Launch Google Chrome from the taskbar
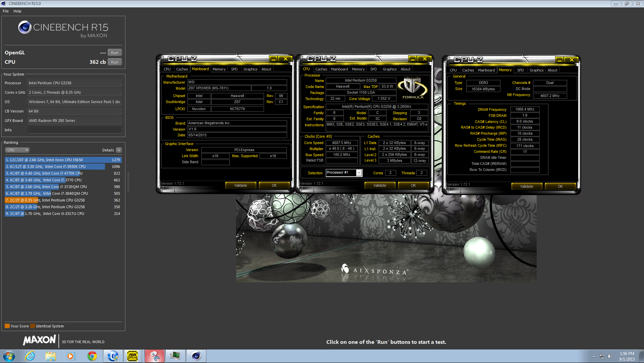The height and width of the screenshot is (363, 644). pyautogui.click(x=92, y=356)
